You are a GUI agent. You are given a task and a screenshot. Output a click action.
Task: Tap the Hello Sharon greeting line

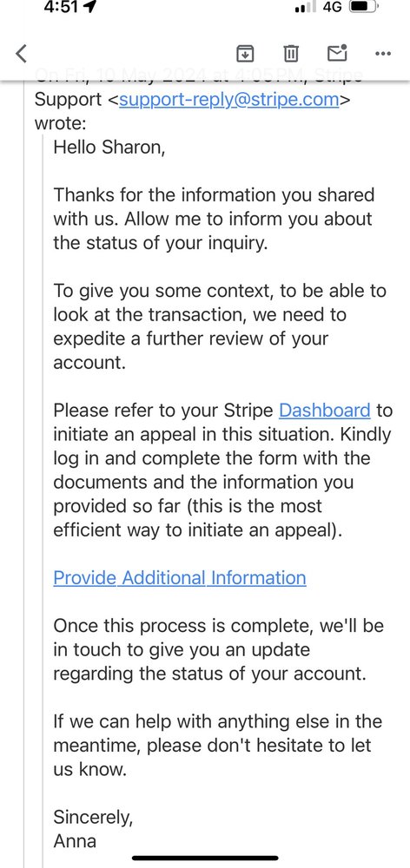coord(109,148)
